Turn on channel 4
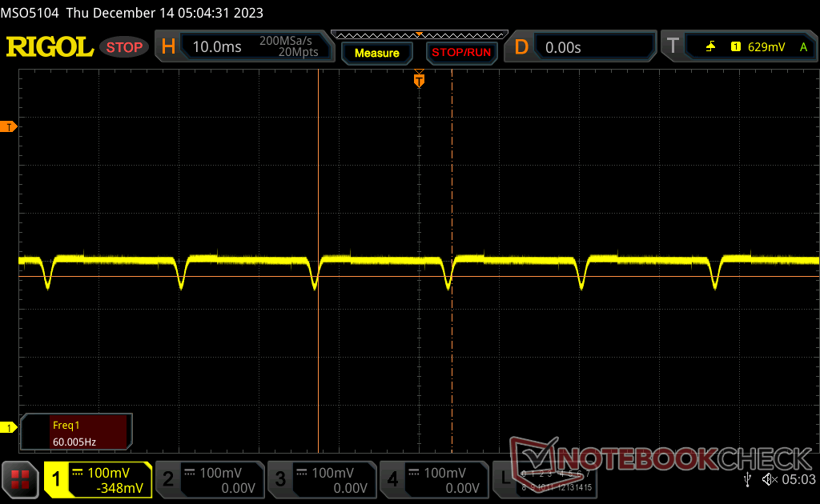Screen dimensions: 820x504 (x=433, y=479)
